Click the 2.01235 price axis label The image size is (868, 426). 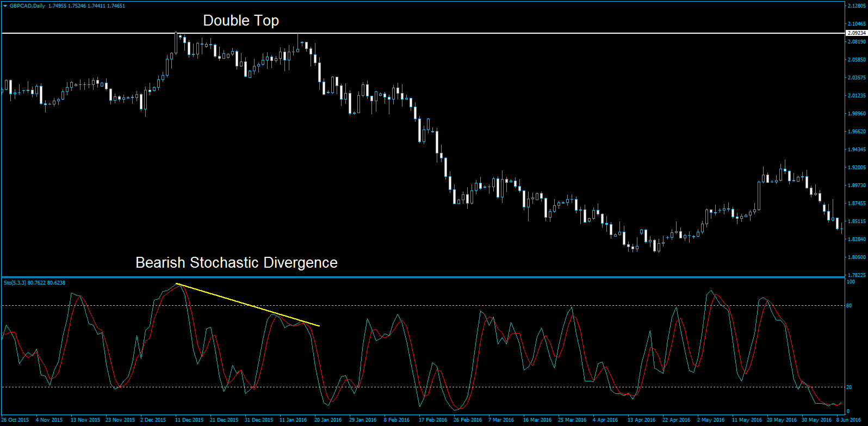[856, 96]
